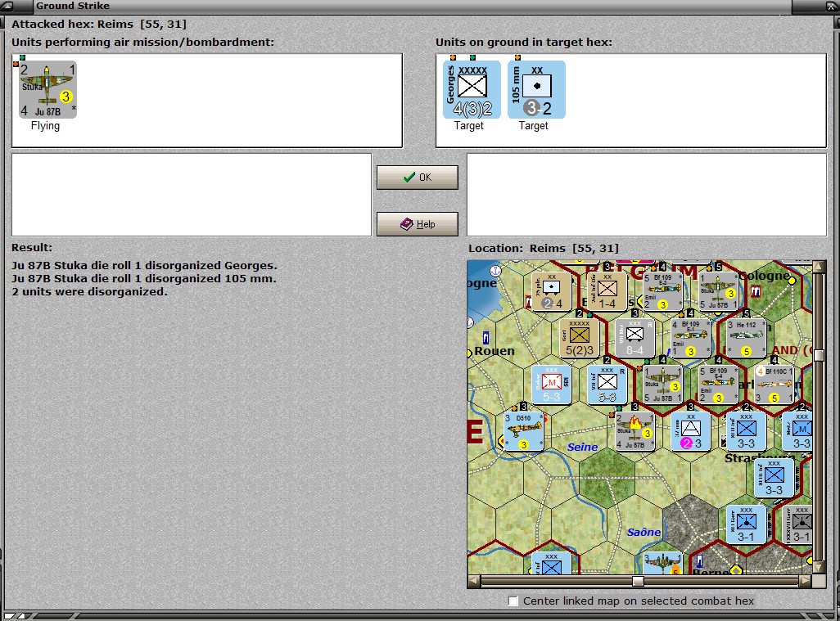The image size is (840, 621).
Task: Select the He 112 aircraft counter
Action: (x=746, y=338)
